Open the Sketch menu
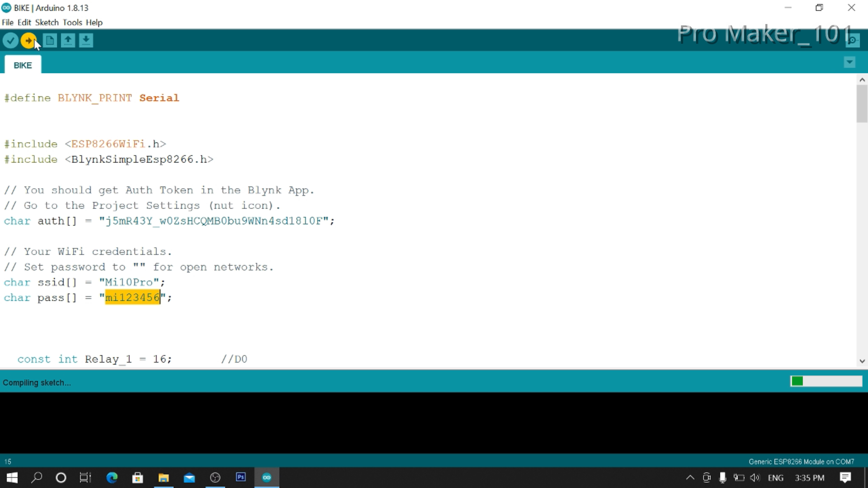868x488 pixels. coord(47,22)
